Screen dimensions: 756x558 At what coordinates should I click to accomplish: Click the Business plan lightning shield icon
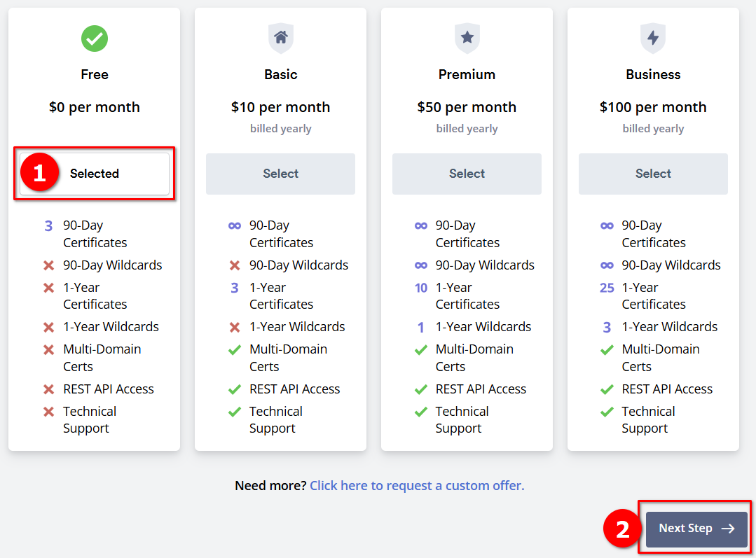coord(653,38)
